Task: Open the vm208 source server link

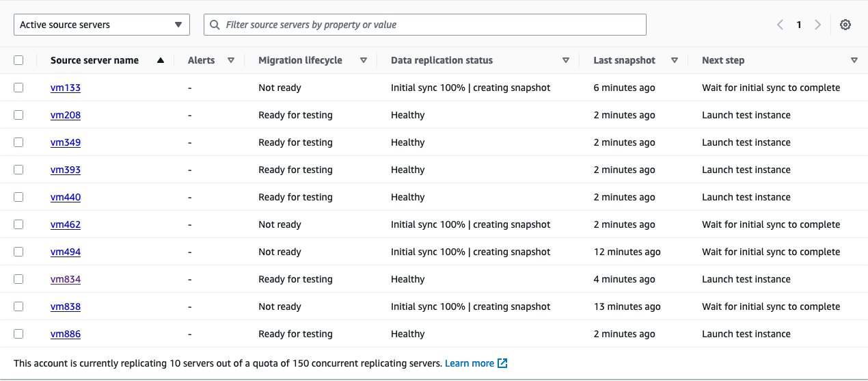Action: (x=66, y=115)
